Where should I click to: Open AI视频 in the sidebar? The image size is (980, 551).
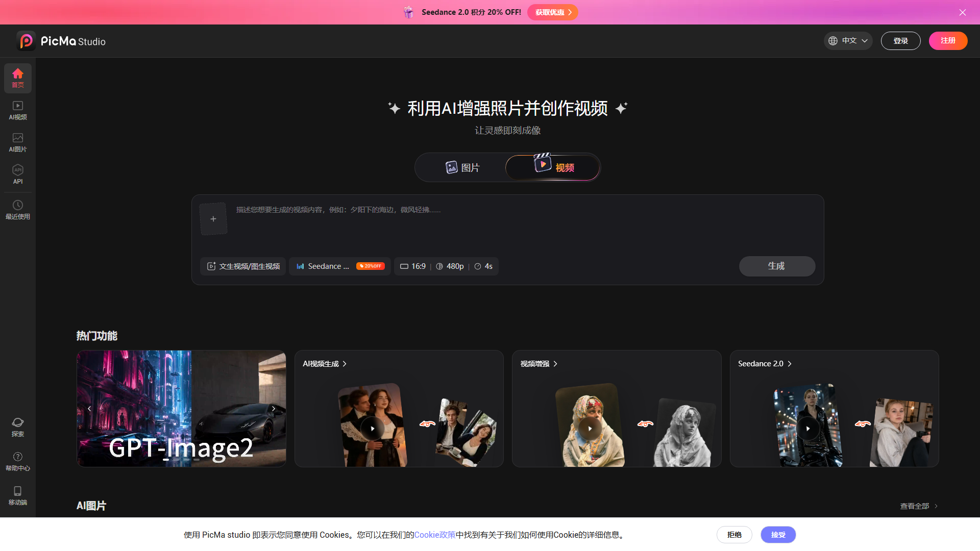tap(18, 110)
